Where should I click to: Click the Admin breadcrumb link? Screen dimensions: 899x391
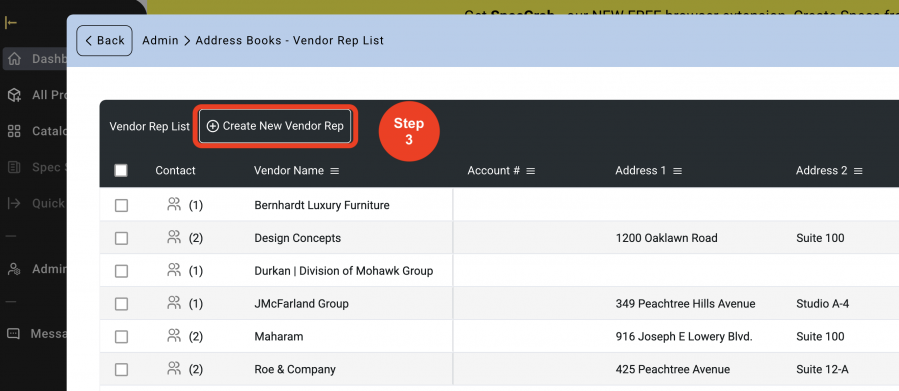point(160,41)
